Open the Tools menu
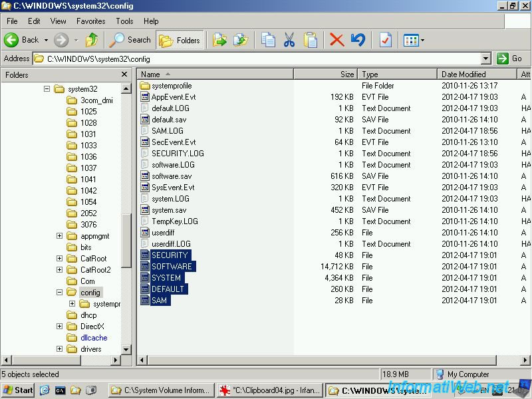 tap(124, 21)
